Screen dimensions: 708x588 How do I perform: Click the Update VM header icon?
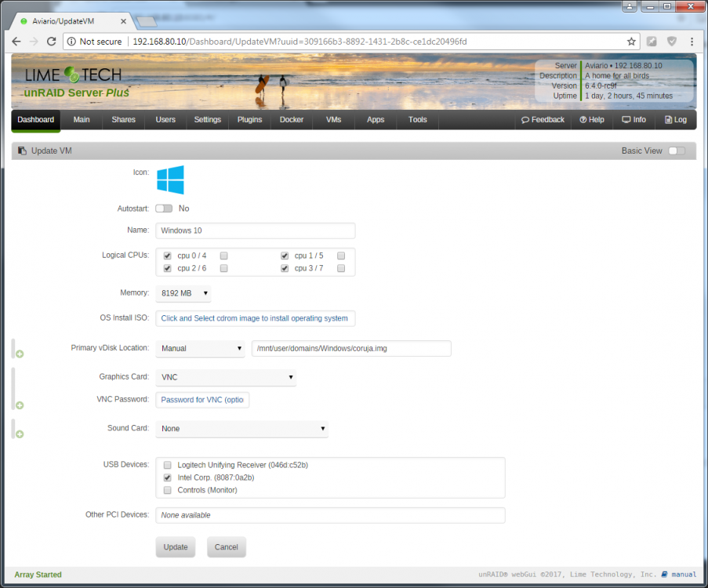pyautogui.click(x=22, y=151)
